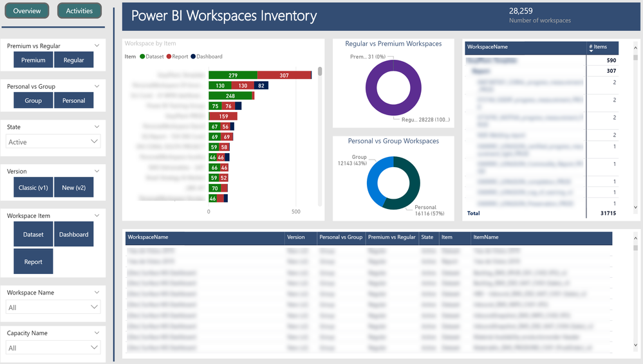Select the 159 report bar
This screenshot has width=643, height=364.
pos(223,116)
